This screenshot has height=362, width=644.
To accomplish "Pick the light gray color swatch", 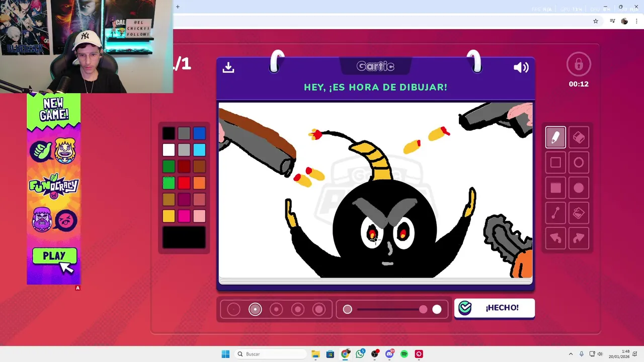I will (x=184, y=150).
